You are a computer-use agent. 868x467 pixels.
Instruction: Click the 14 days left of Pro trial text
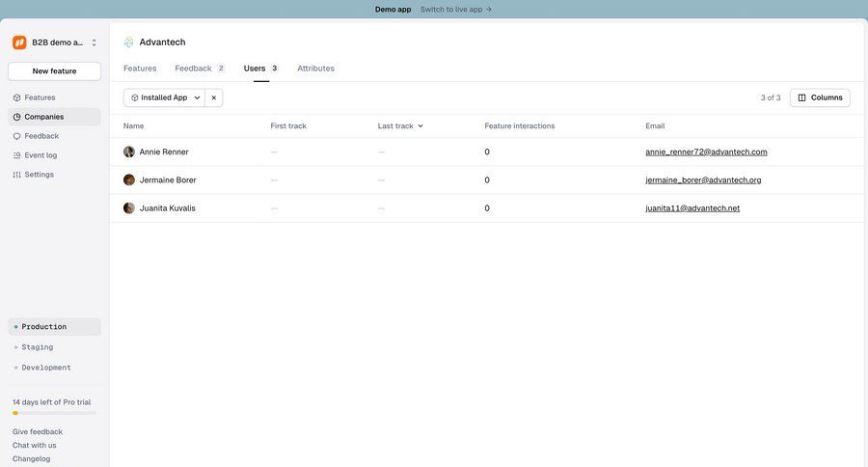[x=51, y=402]
